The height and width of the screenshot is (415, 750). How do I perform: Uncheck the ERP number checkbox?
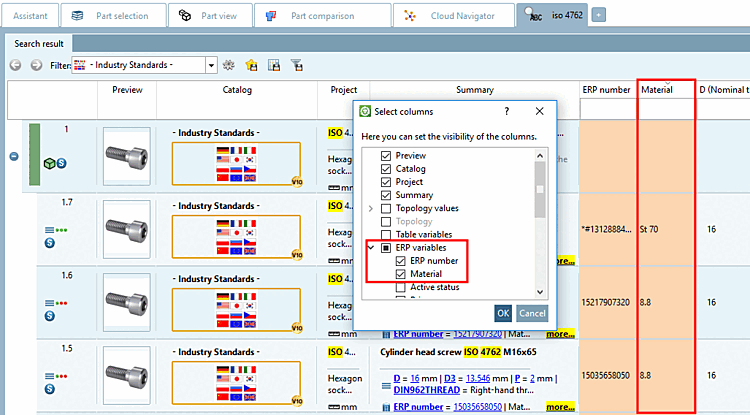[x=401, y=261]
